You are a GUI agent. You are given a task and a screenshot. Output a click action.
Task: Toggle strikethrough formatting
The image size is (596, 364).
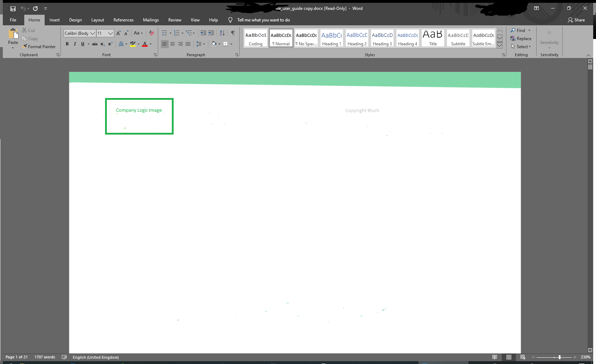(x=95, y=44)
